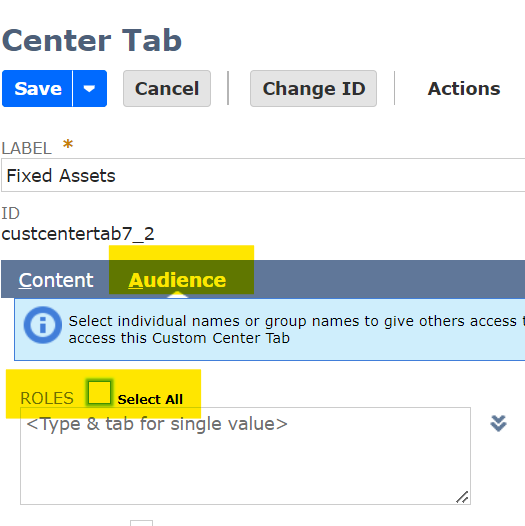Open the Actions menu
Image resolution: width=525 pixels, height=526 pixels.
tap(464, 89)
